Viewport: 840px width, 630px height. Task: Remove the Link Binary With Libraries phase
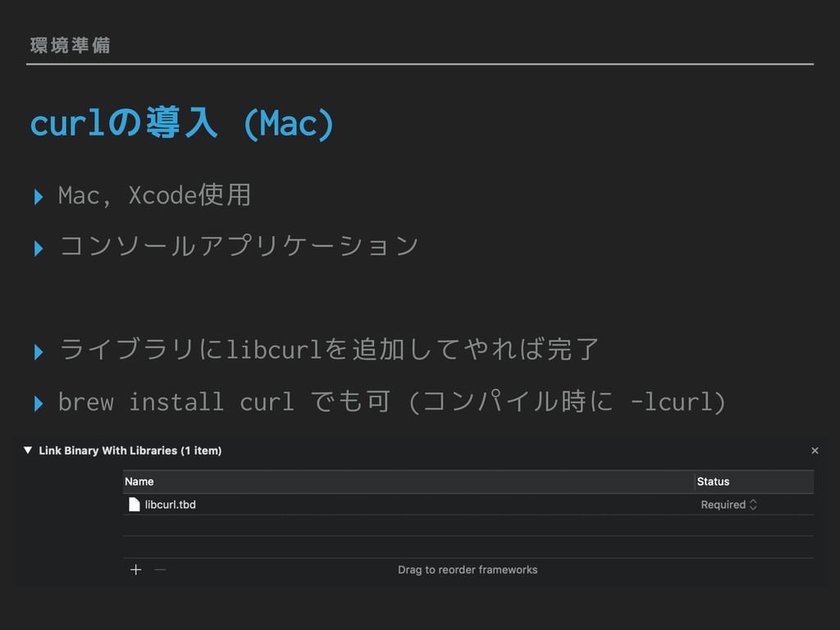click(815, 450)
